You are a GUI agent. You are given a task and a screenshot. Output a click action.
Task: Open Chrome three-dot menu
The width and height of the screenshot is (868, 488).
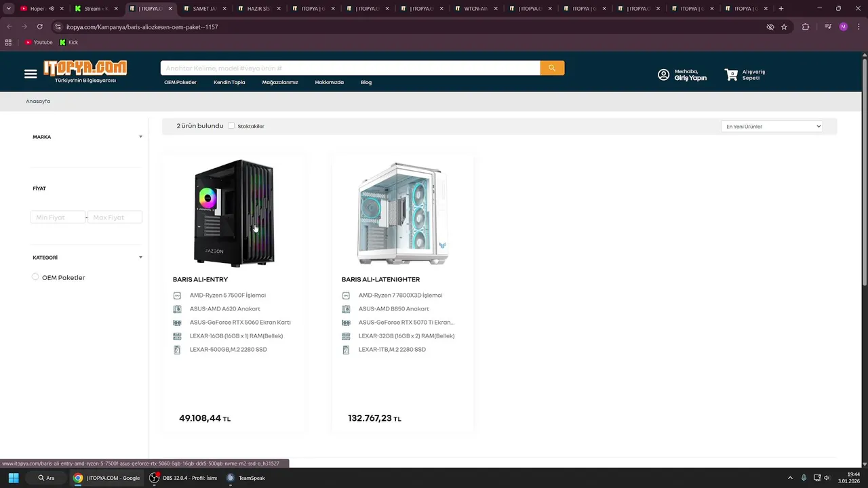[x=859, y=26]
